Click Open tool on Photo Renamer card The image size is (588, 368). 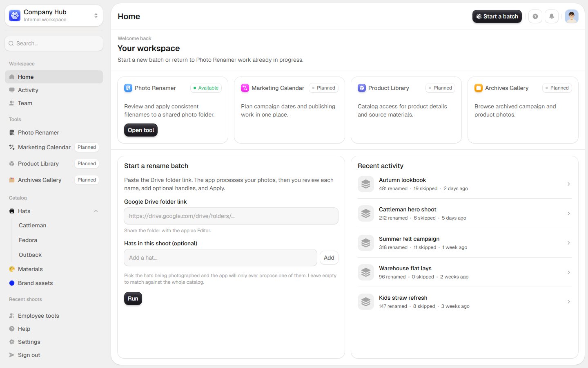[141, 130]
